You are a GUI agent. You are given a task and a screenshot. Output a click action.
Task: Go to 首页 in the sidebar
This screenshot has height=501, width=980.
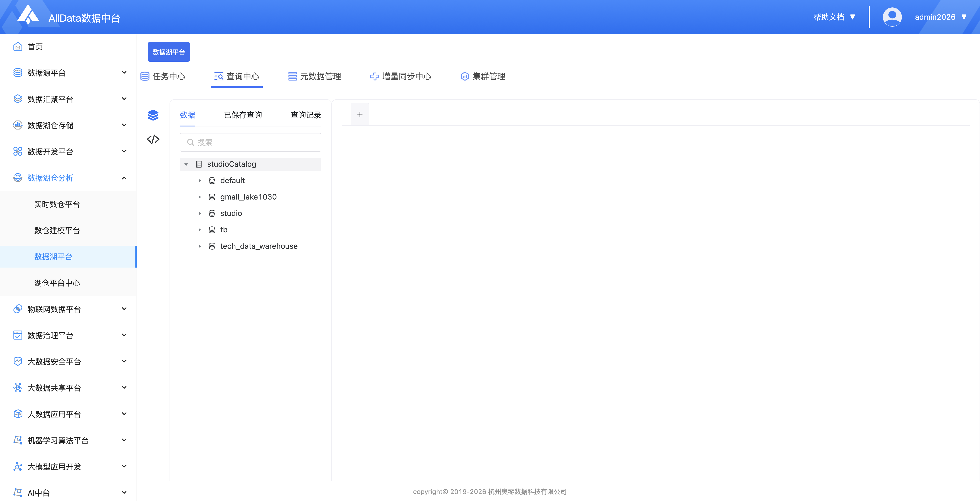pyautogui.click(x=35, y=46)
